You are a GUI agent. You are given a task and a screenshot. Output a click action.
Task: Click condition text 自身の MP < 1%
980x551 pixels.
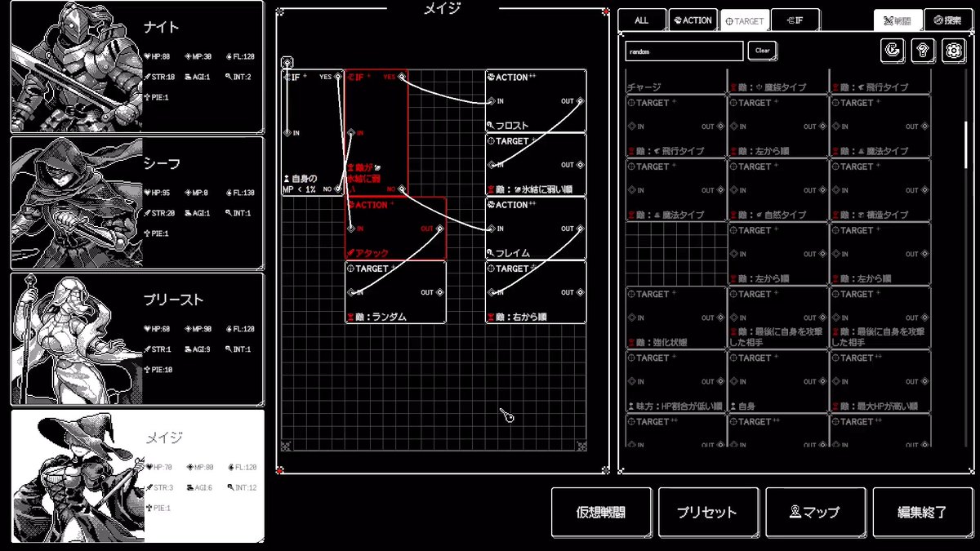[x=300, y=184]
